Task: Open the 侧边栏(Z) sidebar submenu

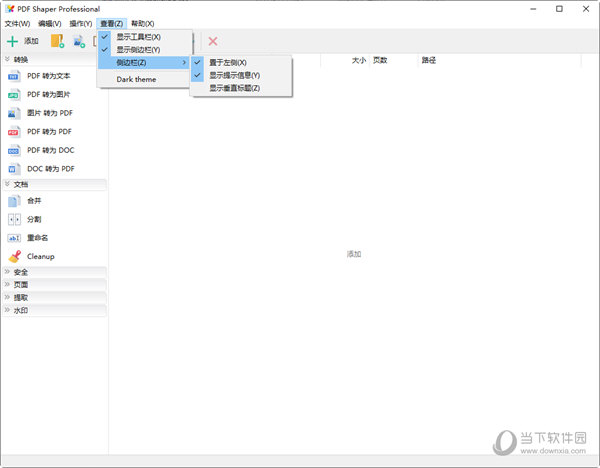Action: point(145,62)
